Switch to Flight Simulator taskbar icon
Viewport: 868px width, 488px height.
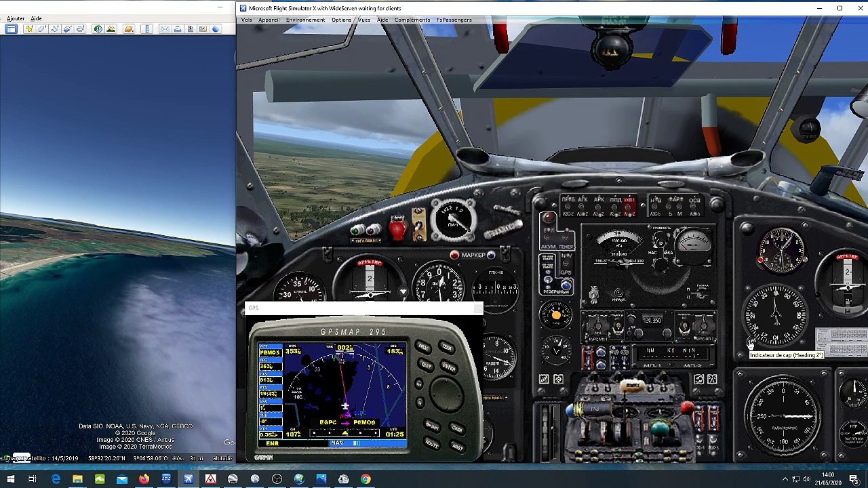tap(189, 479)
